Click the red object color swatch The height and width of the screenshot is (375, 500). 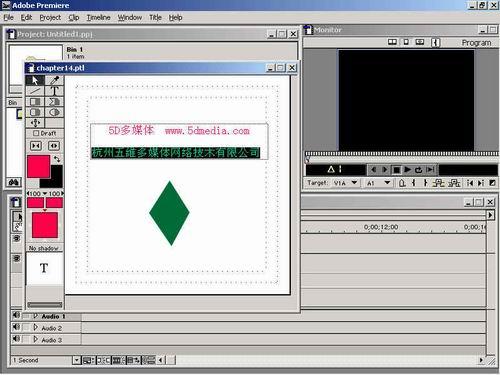38,166
